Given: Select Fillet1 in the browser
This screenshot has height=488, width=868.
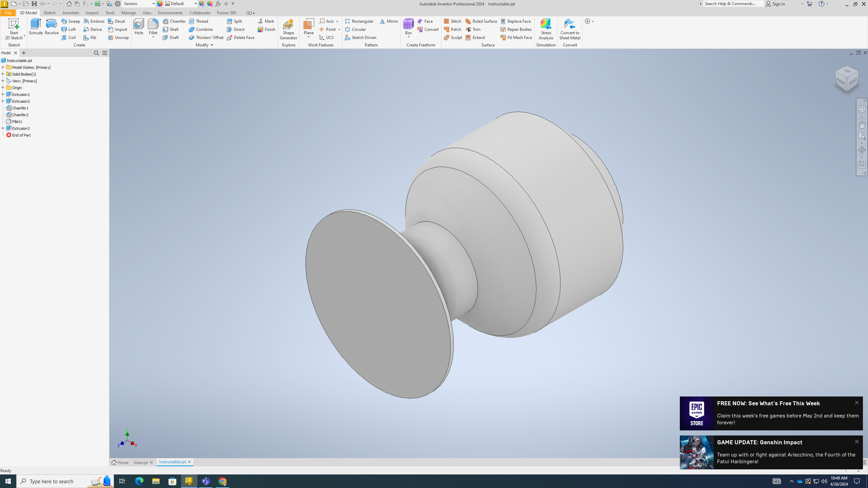Looking at the screenshot, I should tap(17, 121).
